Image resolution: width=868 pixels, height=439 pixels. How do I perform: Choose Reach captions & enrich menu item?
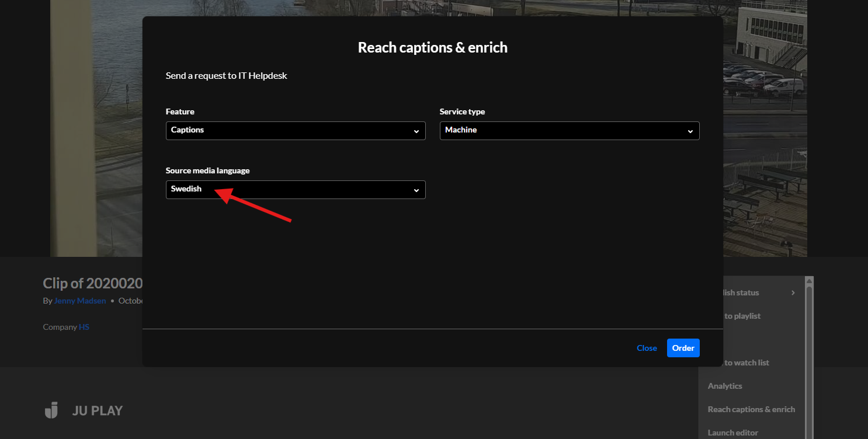751,409
